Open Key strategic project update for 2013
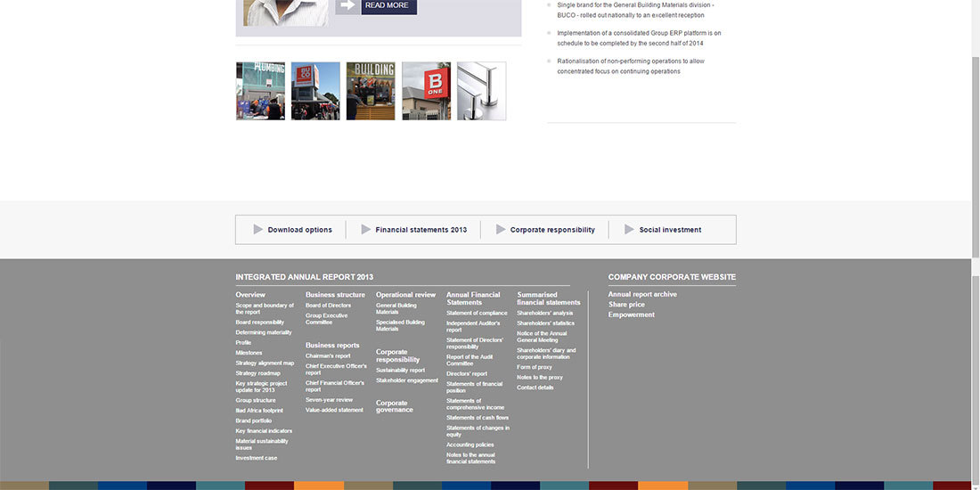980x490 pixels. point(261,387)
